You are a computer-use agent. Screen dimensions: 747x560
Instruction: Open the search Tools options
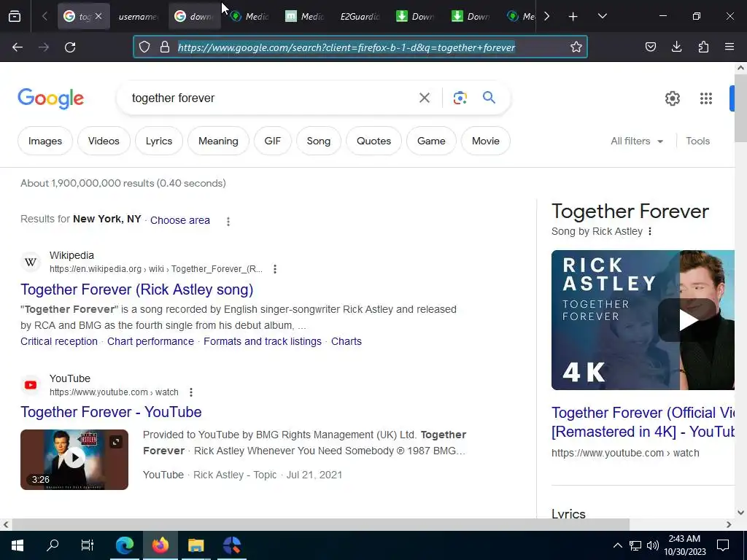click(x=697, y=141)
